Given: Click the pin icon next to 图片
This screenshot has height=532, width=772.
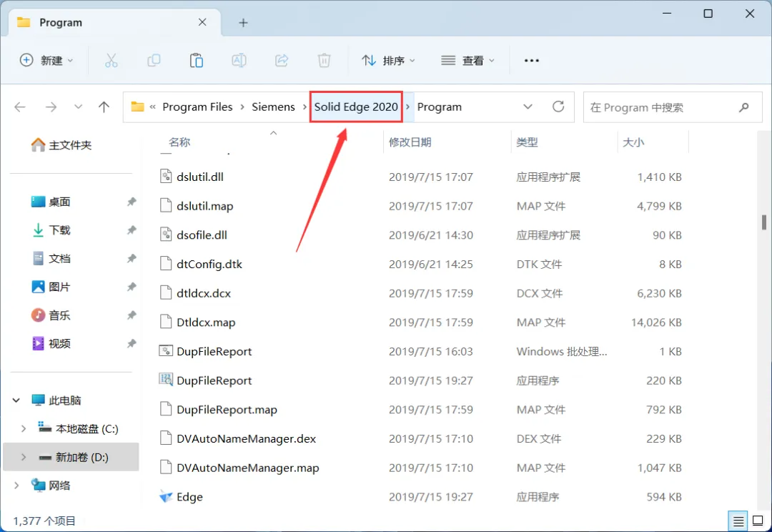Looking at the screenshot, I should (x=132, y=287).
